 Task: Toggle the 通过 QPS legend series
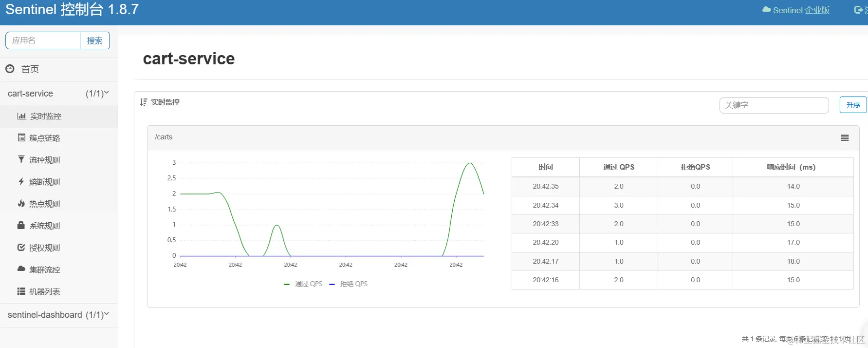point(303,284)
